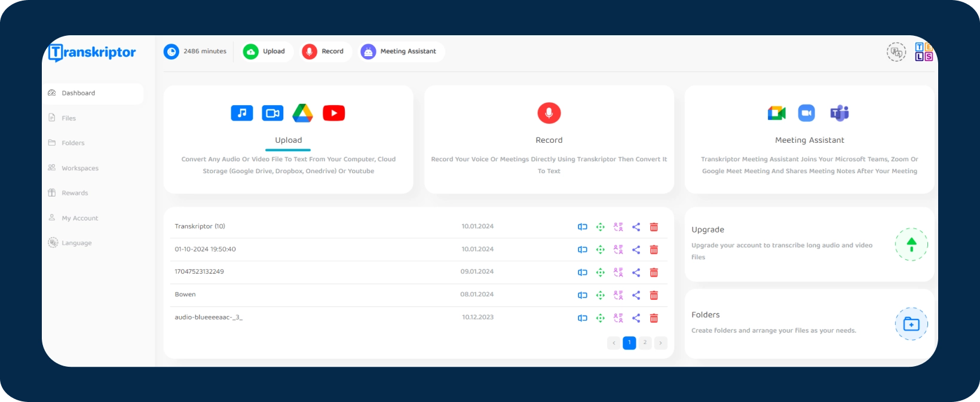
Task: Open Folders in the sidebar
Action: pos(66,143)
